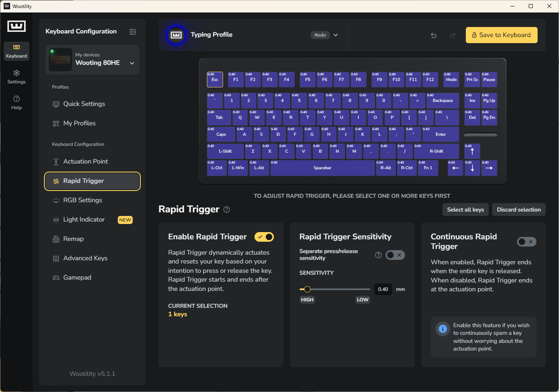Select the R-Shift key
Image resolution: width=559 pixels, height=392 pixels.
tap(436, 151)
